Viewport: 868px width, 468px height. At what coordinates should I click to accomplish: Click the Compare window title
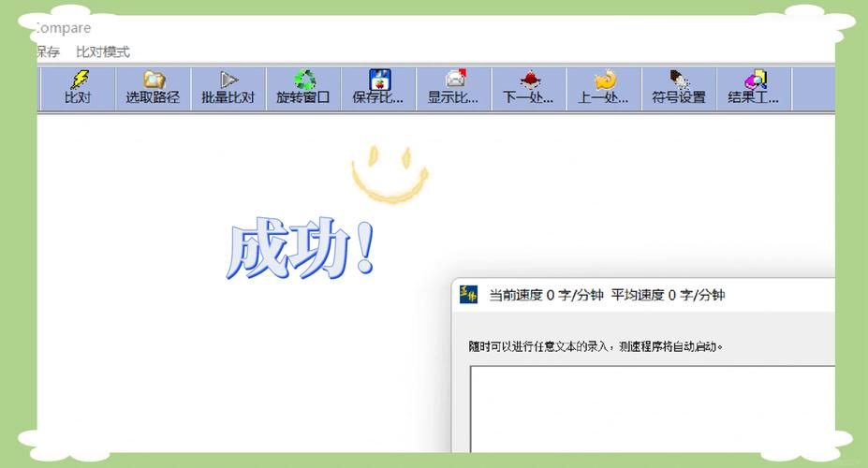pyautogui.click(x=63, y=28)
